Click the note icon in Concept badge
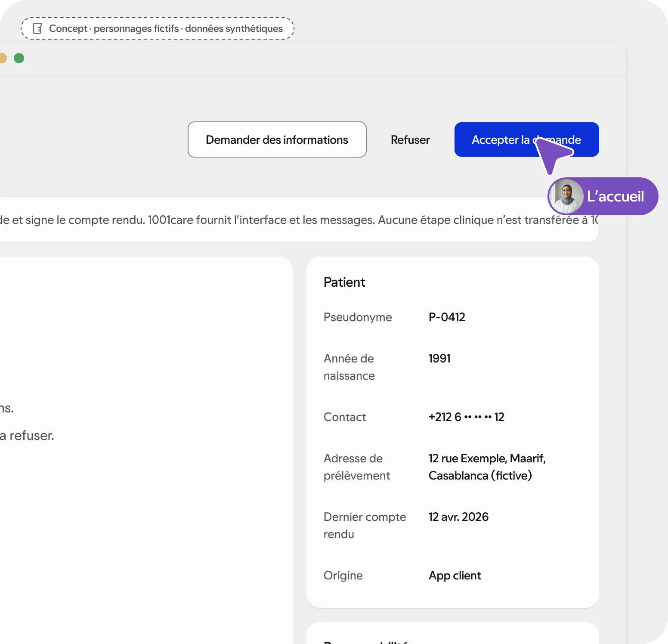668x644 pixels. point(38,28)
